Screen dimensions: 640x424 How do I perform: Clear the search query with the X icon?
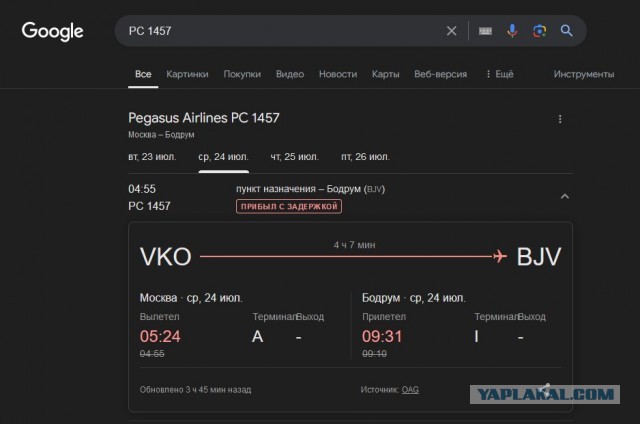pos(451,31)
